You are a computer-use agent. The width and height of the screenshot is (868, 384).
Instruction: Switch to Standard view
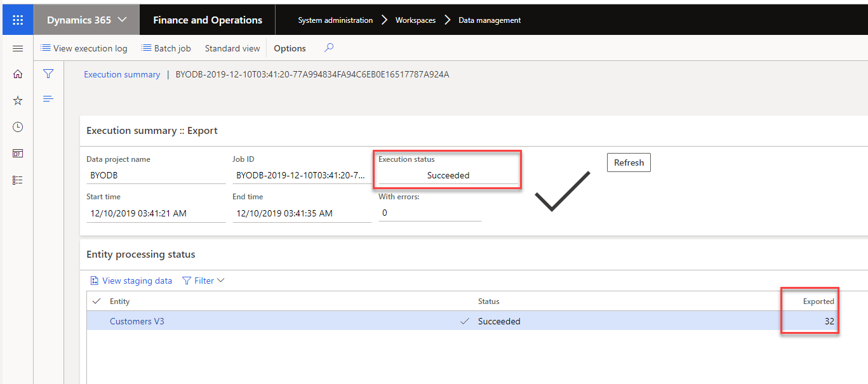click(232, 48)
